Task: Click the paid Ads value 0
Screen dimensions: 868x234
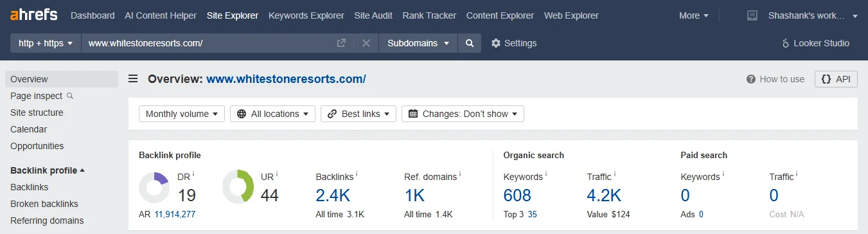Action: click(701, 214)
